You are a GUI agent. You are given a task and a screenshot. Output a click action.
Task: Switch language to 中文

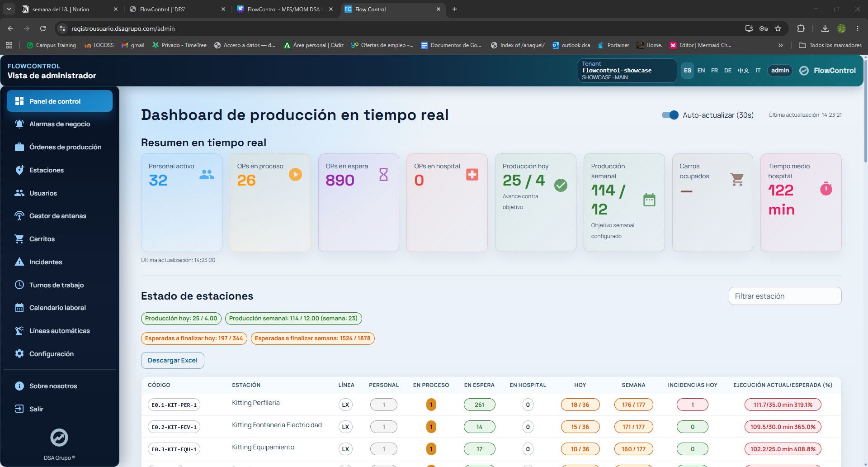click(x=743, y=71)
